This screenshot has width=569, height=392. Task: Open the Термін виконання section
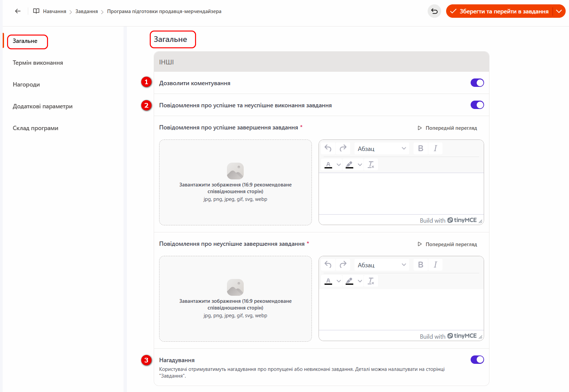38,63
